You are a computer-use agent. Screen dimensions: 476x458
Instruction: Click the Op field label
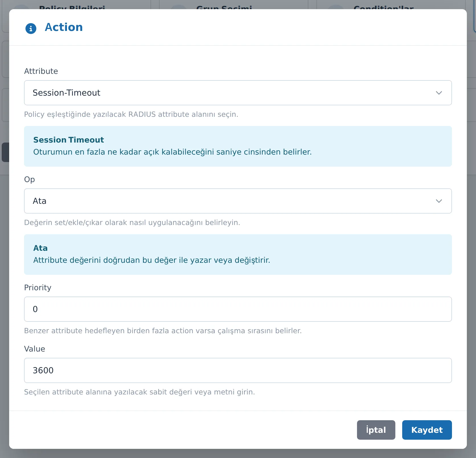click(29, 179)
